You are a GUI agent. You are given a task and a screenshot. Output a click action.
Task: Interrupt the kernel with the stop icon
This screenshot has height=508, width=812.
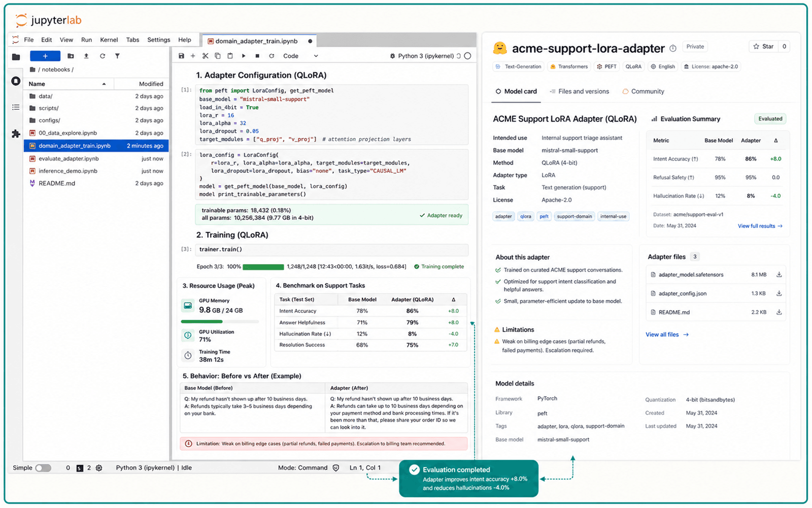[x=257, y=56]
